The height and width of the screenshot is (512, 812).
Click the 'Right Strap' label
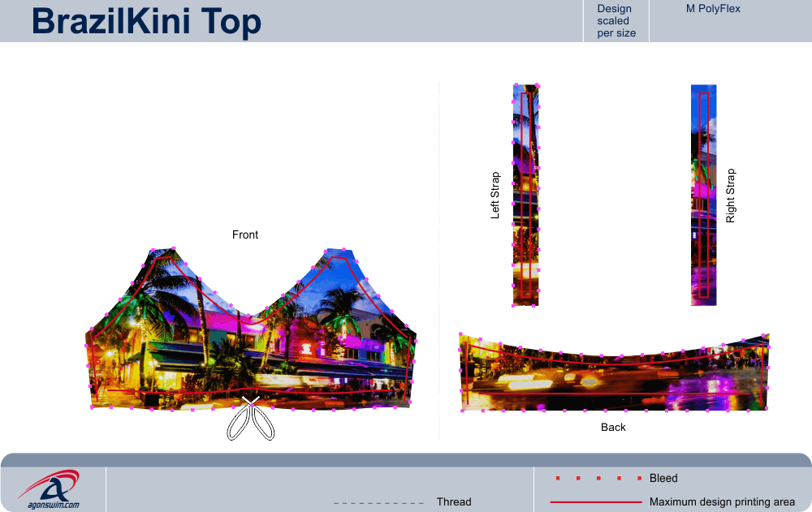pyautogui.click(x=730, y=196)
